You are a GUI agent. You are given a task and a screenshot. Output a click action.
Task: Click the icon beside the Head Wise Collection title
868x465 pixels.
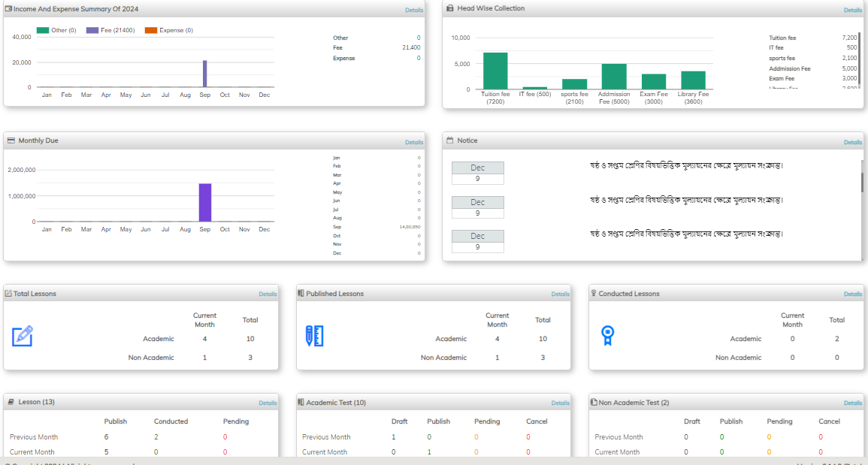[x=449, y=8]
